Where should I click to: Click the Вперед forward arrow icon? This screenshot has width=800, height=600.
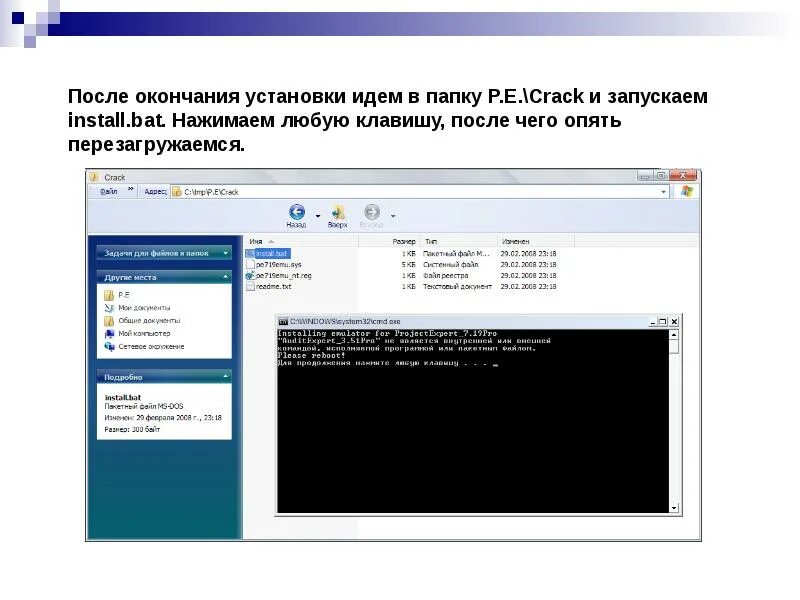pyautogui.click(x=372, y=212)
